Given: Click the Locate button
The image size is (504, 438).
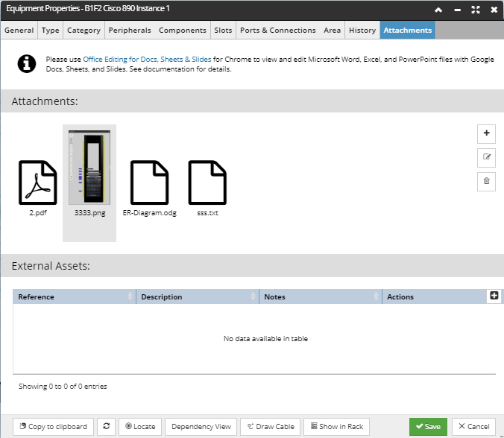Looking at the screenshot, I should pos(140,426).
